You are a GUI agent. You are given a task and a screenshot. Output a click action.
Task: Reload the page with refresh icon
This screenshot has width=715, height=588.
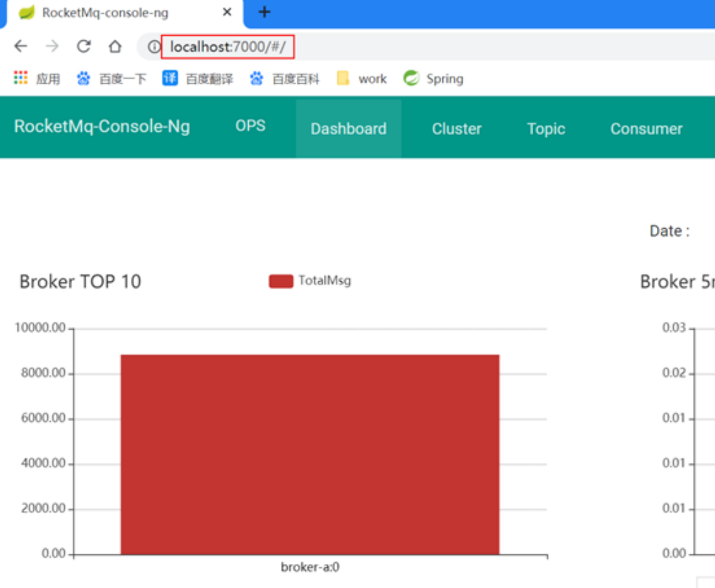point(84,46)
